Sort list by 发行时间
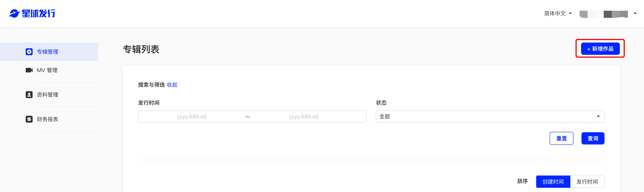 click(587, 181)
